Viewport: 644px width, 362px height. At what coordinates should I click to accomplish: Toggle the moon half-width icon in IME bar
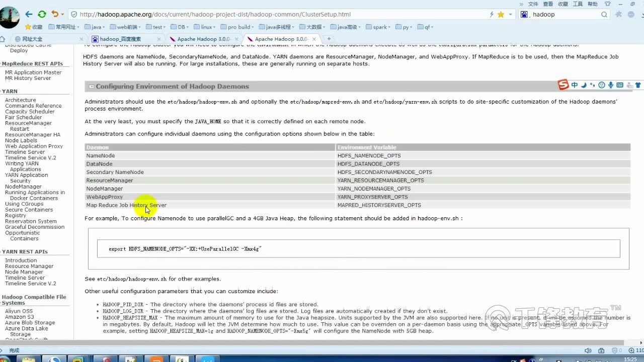(584, 85)
